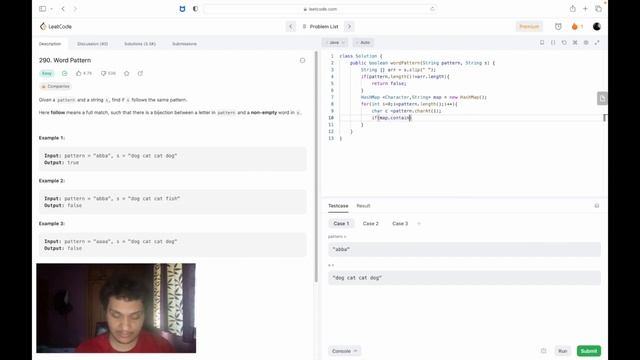Go forward in Safari
Image resolution: width=640 pixels, height=360 pixels.
75,9
